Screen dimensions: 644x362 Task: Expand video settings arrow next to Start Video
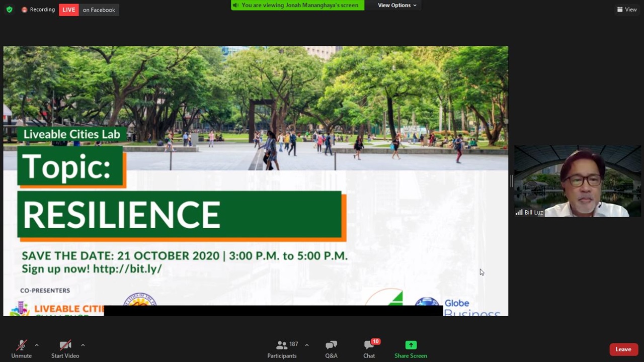coord(83,345)
